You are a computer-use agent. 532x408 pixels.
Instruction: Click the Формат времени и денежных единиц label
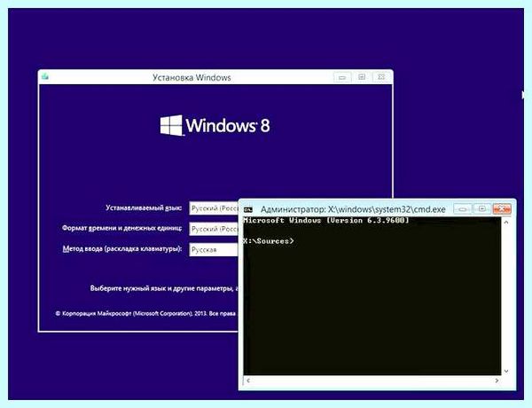(121, 228)
